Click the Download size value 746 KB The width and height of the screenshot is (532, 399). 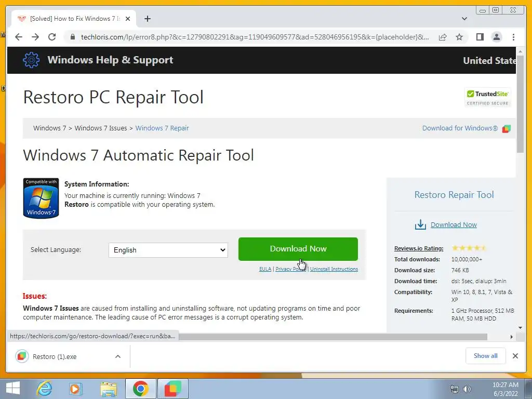(460, 270)
